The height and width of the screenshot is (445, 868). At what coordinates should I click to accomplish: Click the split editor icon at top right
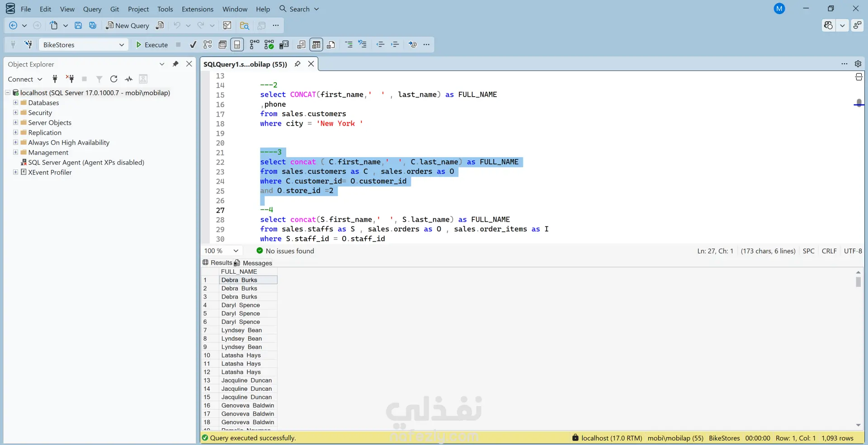coord(859,77)
